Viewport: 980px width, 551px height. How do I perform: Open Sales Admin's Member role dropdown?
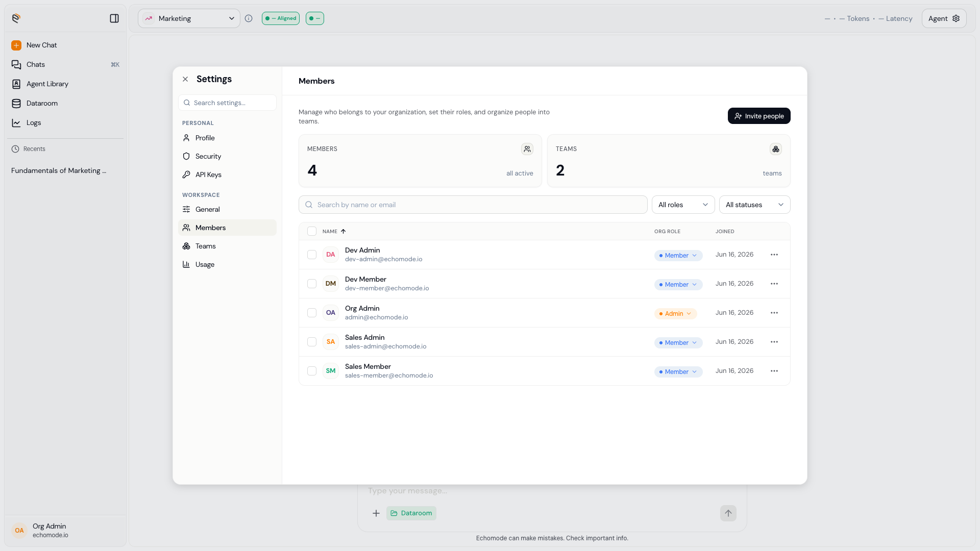[x=678, y=343]
